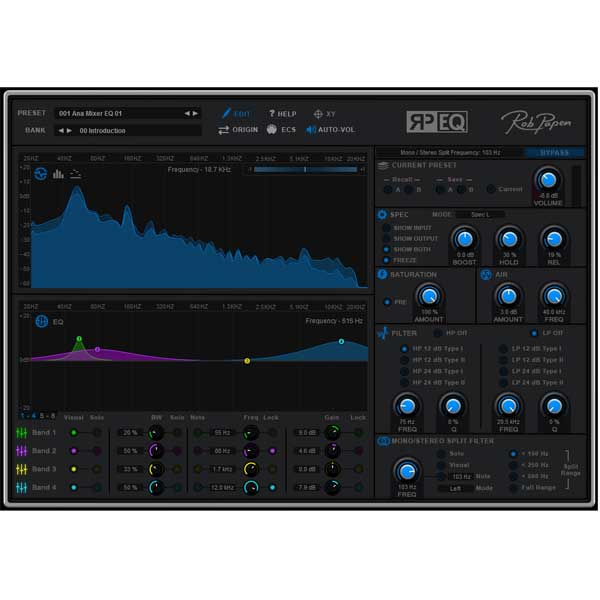Viewport: 600px width, 600px height.
Task: Click the SPEC gear icon
Action: click(x=382, y=215)
